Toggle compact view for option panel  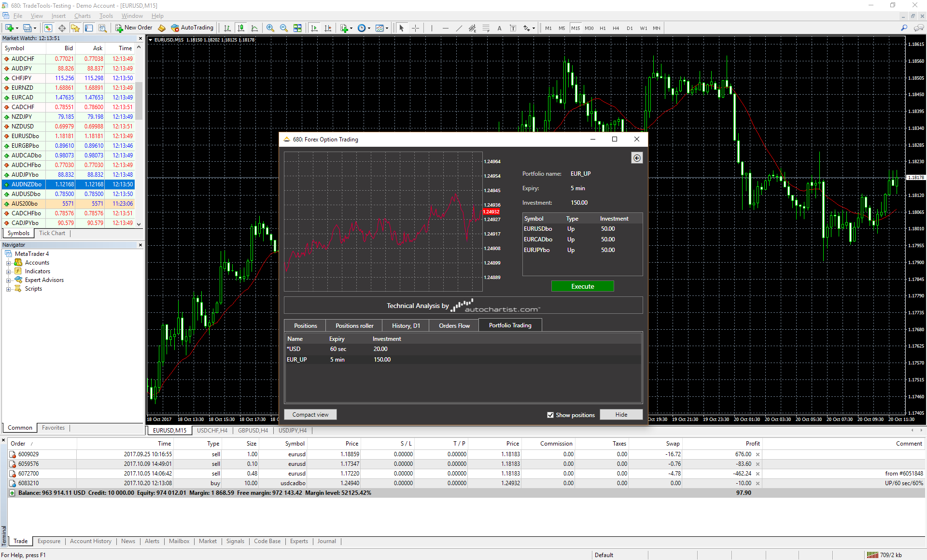(311, 414)
